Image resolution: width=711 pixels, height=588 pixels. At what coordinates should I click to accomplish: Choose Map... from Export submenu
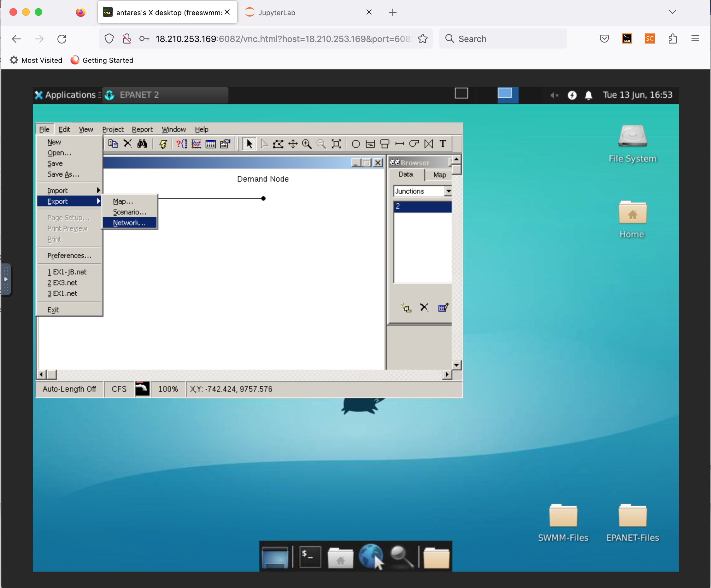(x=130, y=202)
